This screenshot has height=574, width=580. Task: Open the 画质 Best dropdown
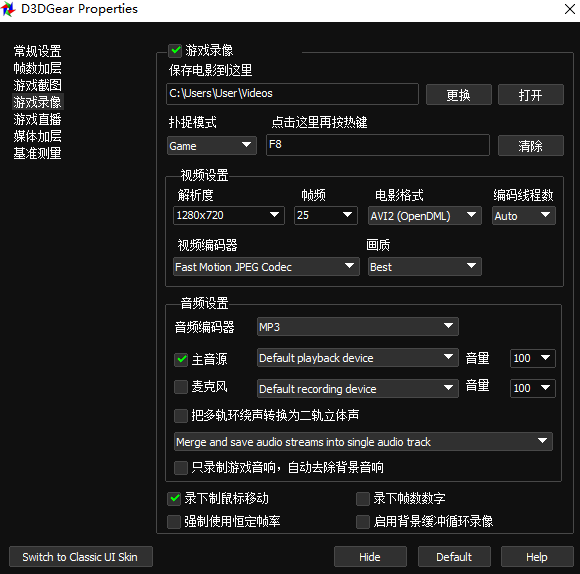pos(425,266)
